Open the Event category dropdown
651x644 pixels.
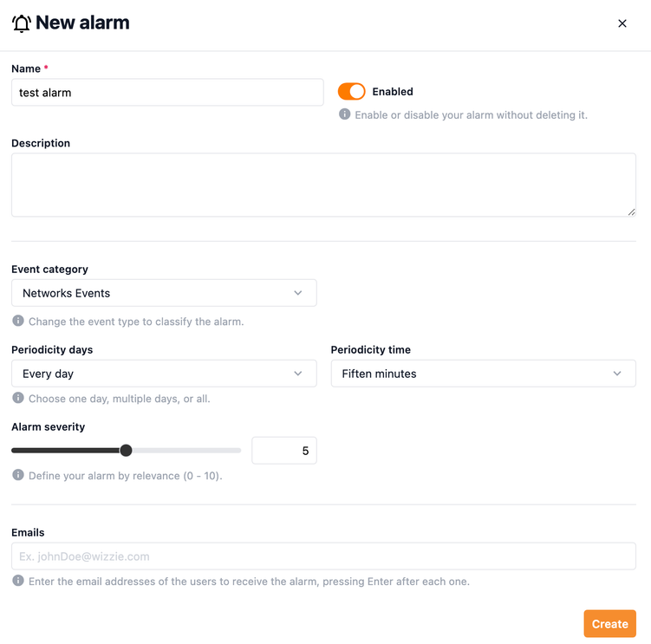[x=164, y=293]
